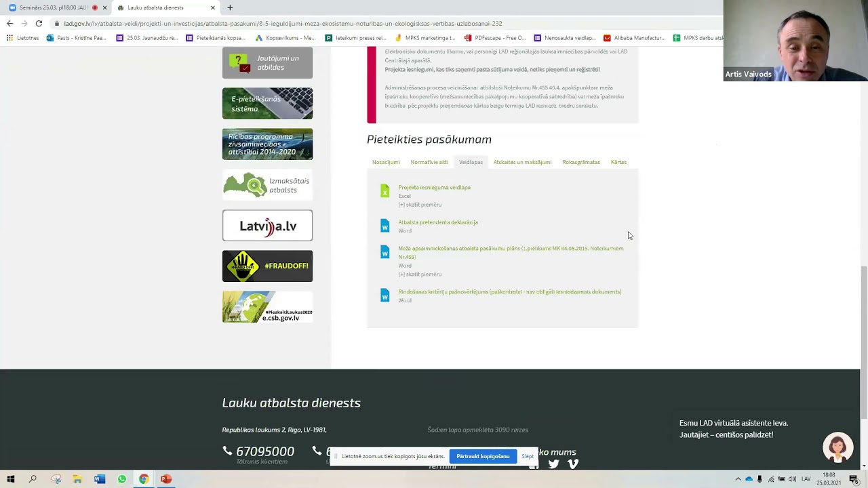This screenshot has height=488, width=868.
Task: Open Rindošanas kritēriju pašnovērtējums link
Action: (510, 292)
